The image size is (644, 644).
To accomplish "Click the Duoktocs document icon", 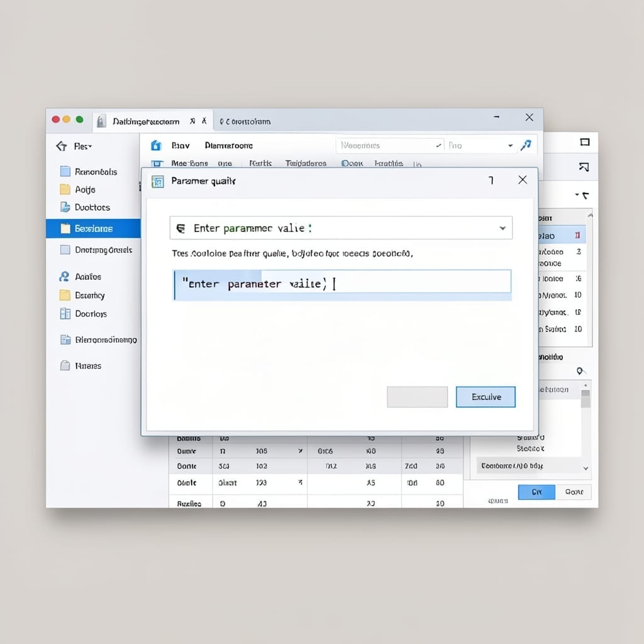I will coord(65,207).
